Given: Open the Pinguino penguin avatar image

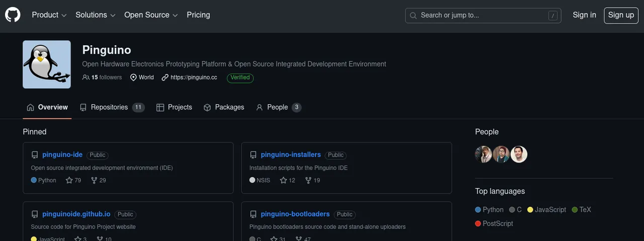Looking at the screenshot, I should (x=47, y=64).
